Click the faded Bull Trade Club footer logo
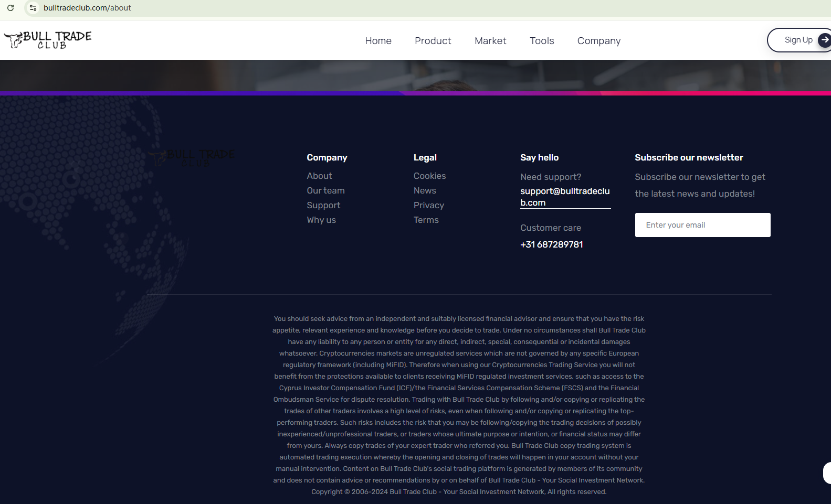Image resolution: width=831 pixels, height=504 pixels. point(192,158)
